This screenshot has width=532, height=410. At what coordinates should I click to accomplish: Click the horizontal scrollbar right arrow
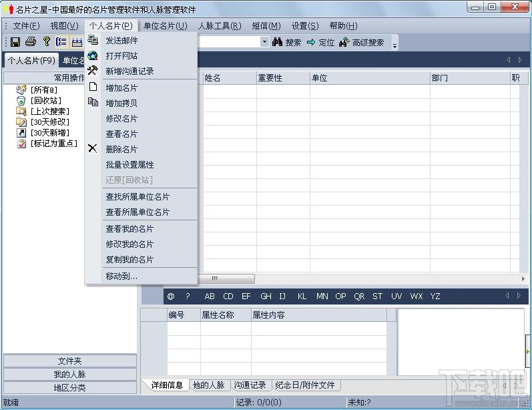(523, 278)
